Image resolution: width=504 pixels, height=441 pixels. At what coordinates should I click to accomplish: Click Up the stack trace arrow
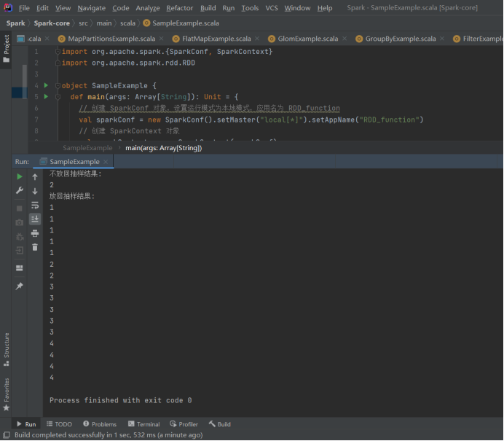35,177
